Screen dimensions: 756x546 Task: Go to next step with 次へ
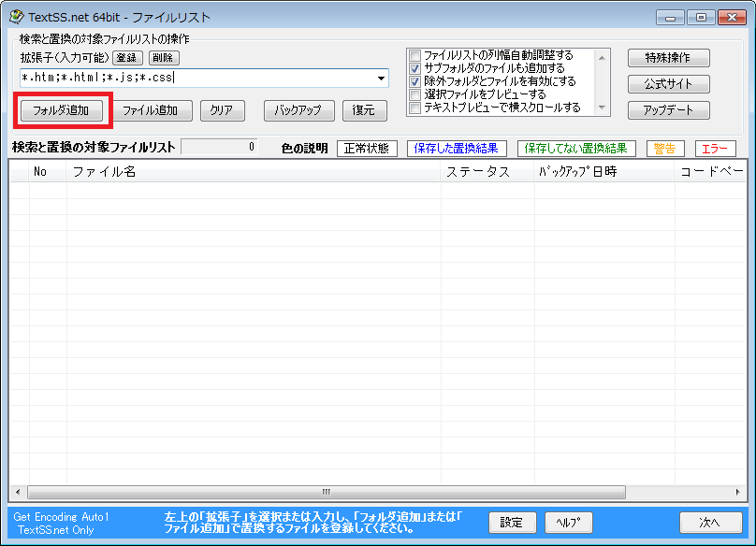[x=711, y=523]
